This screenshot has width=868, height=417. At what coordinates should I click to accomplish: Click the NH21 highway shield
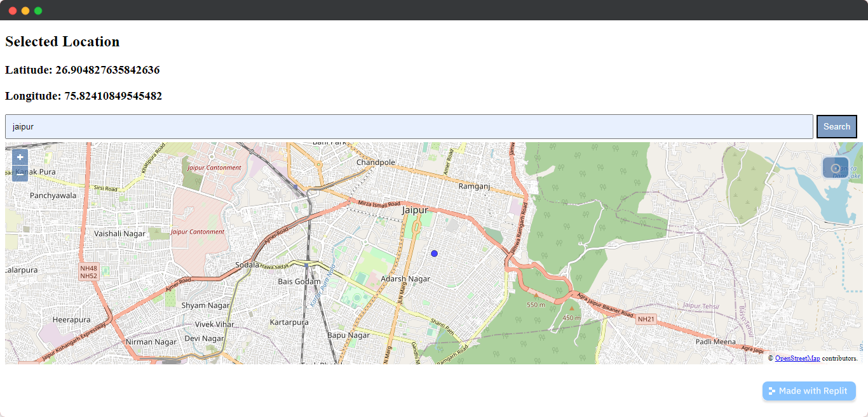[x=645, y=319]
